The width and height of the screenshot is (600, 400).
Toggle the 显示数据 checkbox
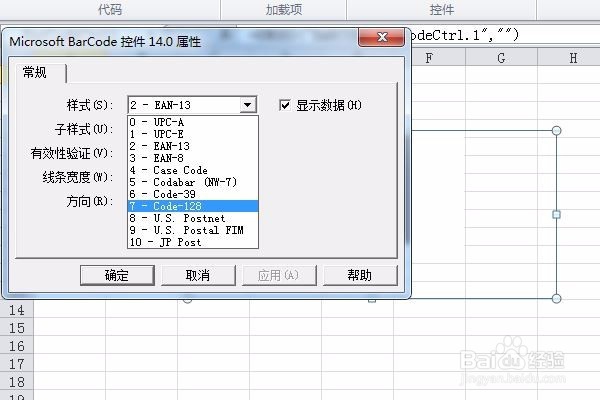pyautogui.click(x=284, y=105)
